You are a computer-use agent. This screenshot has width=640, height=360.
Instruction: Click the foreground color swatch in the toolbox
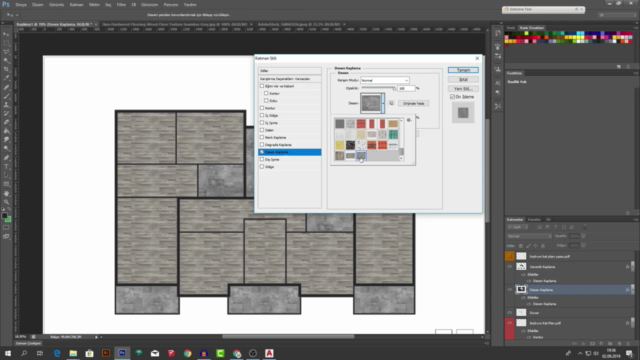(4, 216)
